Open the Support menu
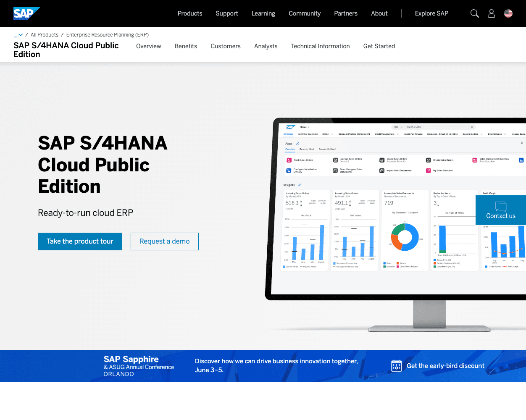Viewport: 526px width, 420px height. 227,13
